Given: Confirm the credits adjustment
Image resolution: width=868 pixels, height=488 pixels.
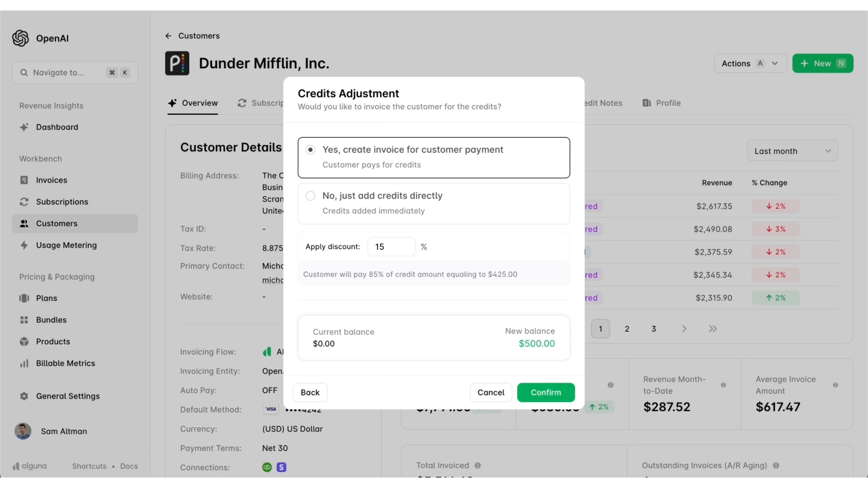Looking at the screenshot, I should [x=546, y=393].
